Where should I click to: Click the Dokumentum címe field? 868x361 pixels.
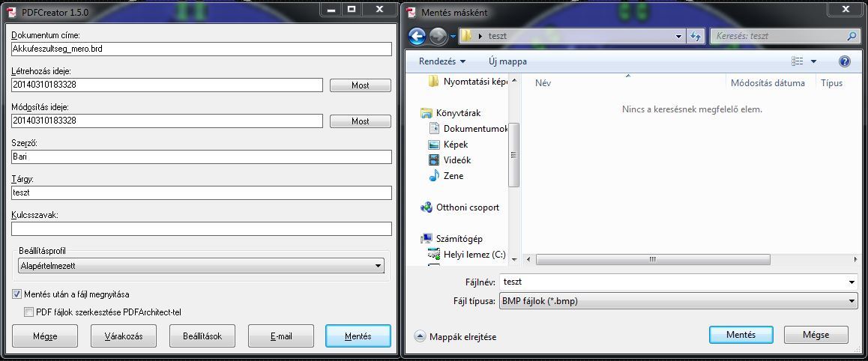pyautogui.click(x=202, y=49)
